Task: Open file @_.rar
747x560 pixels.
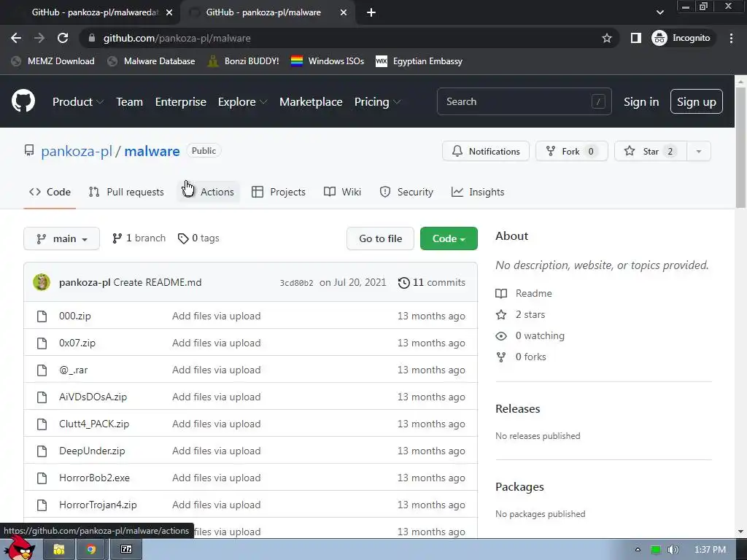Action: tap(74, 370)
